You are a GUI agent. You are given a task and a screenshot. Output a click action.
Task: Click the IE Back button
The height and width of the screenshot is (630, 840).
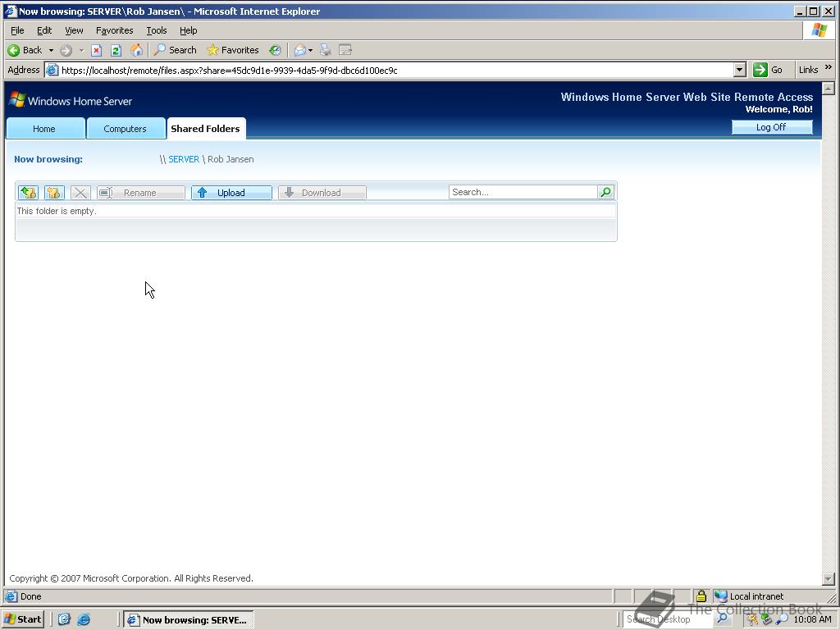[25, 50]
